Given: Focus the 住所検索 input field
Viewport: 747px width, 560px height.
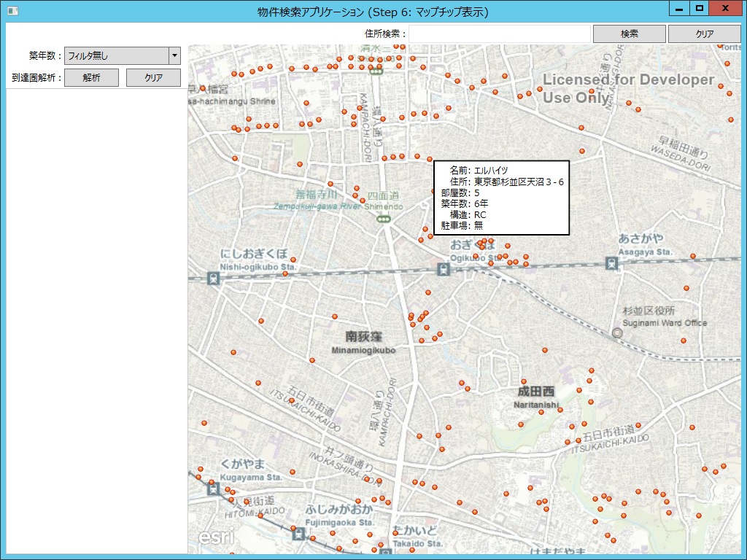Looking at the screenshot, I should (499, 34).
